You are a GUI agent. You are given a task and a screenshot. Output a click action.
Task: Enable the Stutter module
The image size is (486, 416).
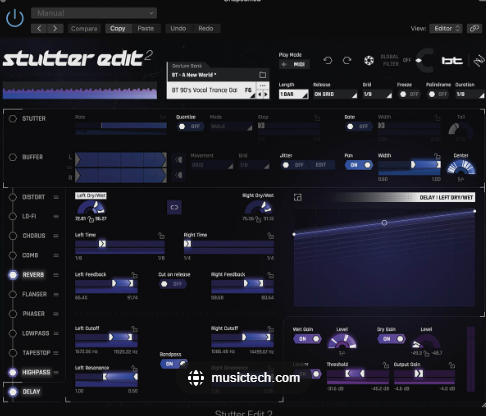[x=13, y=119]
